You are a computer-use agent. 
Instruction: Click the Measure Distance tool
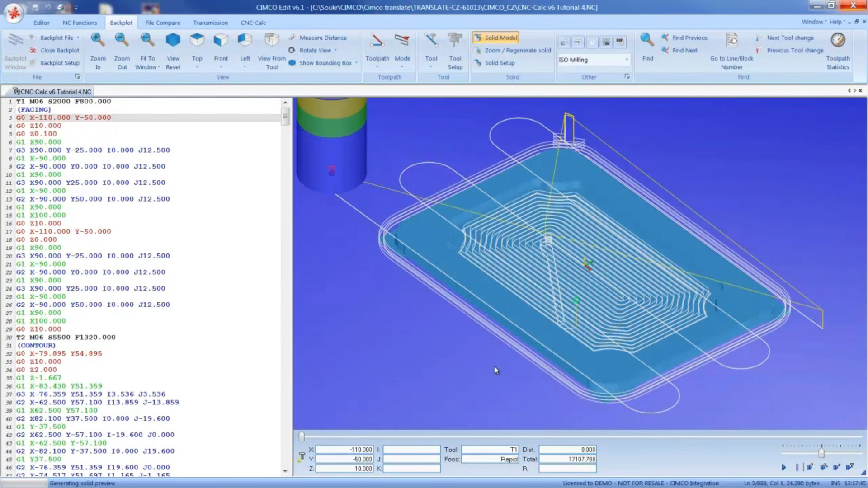pyautogui.click(x=318, y=38)
